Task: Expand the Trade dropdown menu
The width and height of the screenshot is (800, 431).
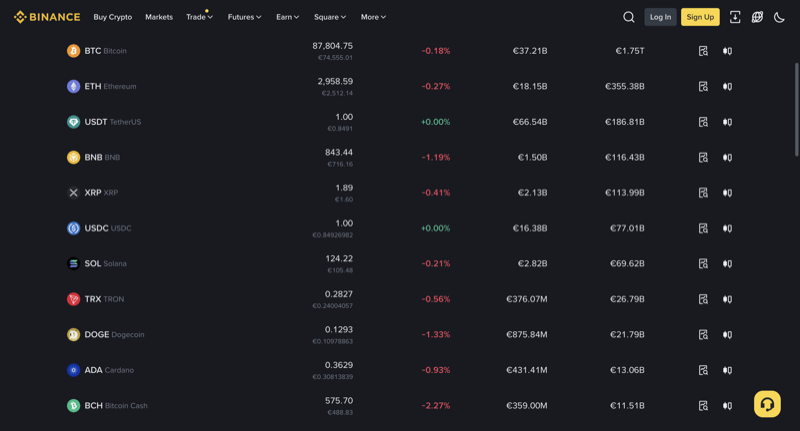Action: click(199, 17)
